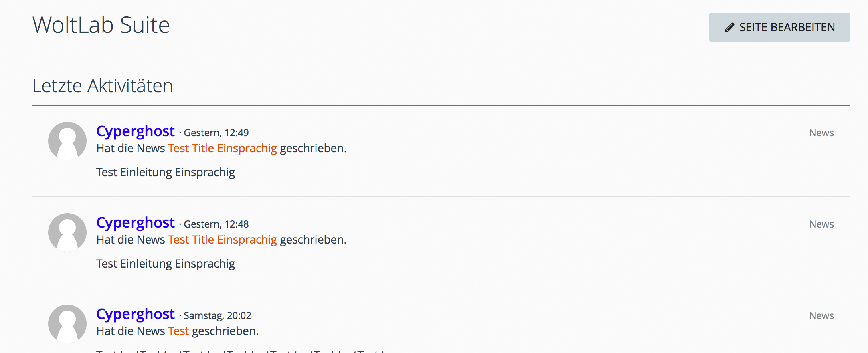This screenshot has height=353, width=868.
Task: Click the News label of the 12:48 entry
Action: click(x=821, y=224)
